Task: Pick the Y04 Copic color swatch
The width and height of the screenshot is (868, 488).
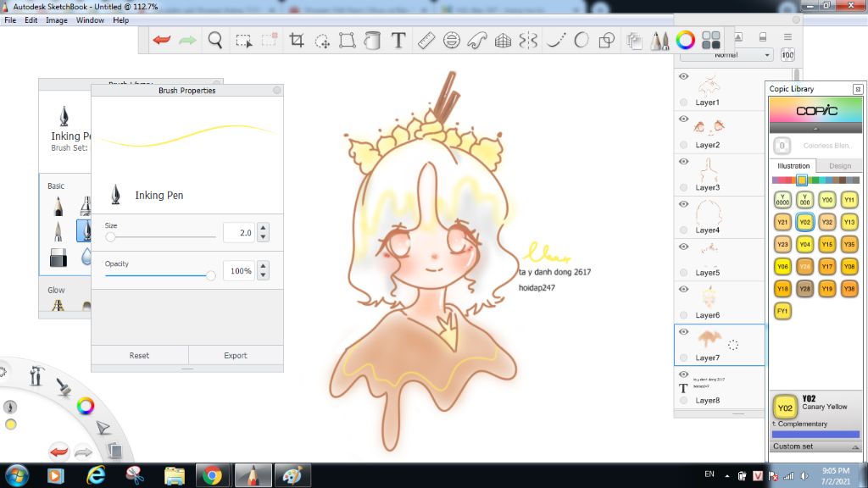Action: (805, 244)
